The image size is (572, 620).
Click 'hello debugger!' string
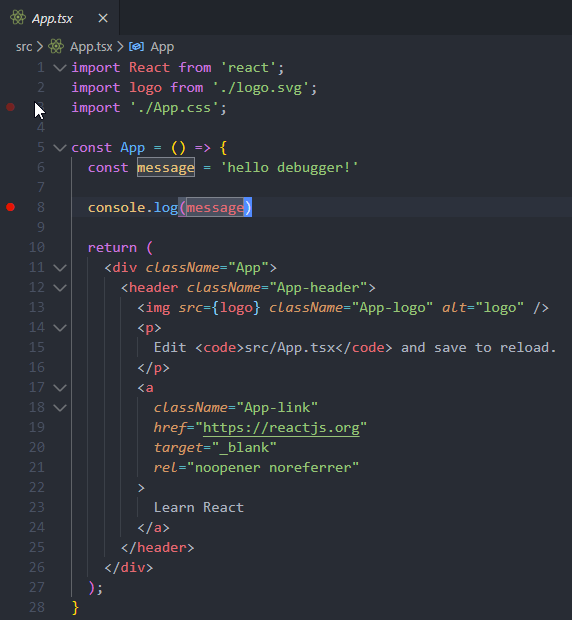click(289, 167)
